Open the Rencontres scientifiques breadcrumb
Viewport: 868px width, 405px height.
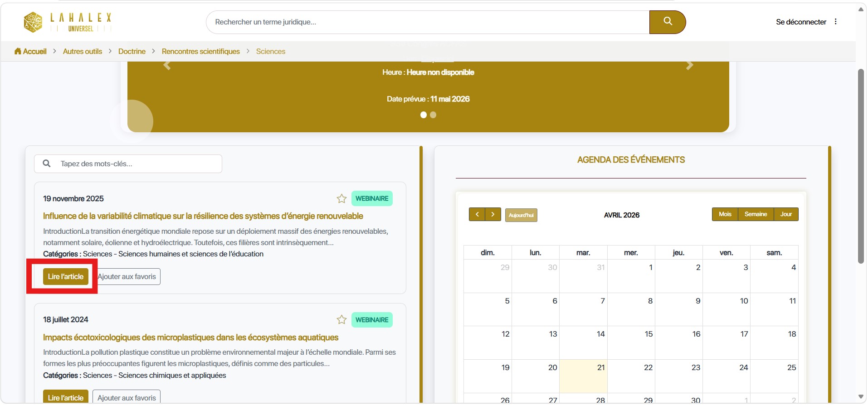point(201,51)
